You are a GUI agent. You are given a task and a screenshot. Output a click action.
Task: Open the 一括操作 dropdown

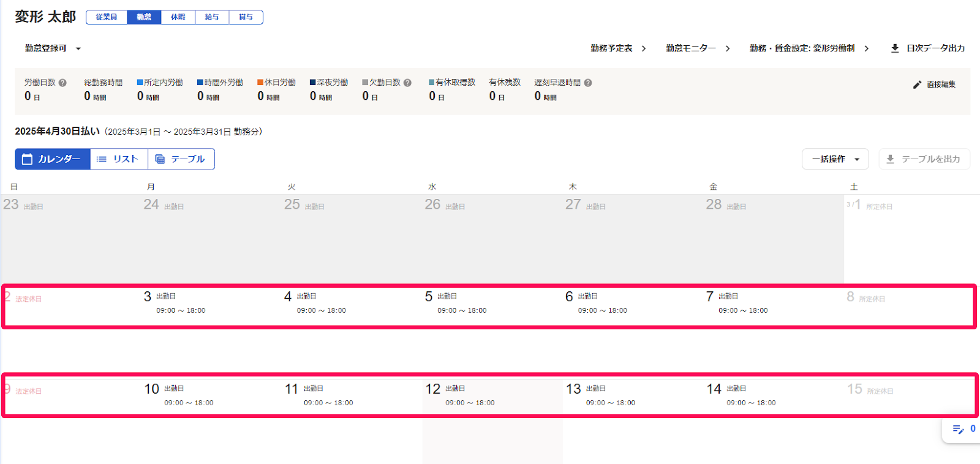835,159
